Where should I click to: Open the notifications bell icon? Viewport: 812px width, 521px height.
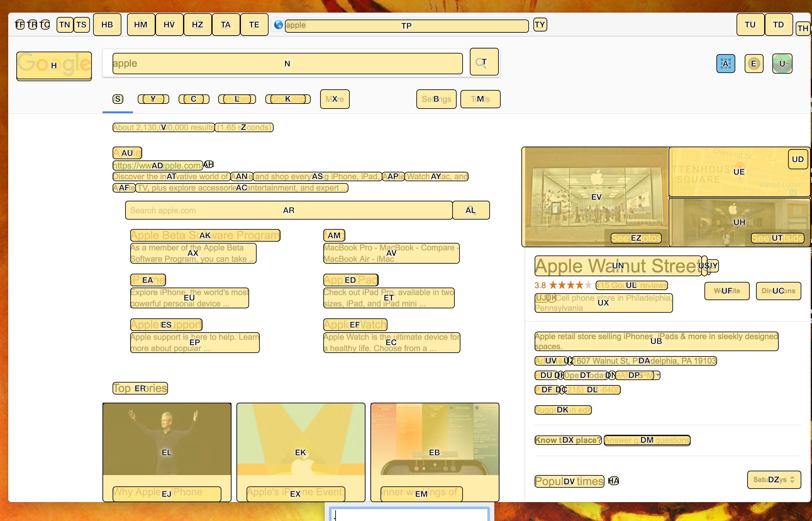[x=754, y=64]
